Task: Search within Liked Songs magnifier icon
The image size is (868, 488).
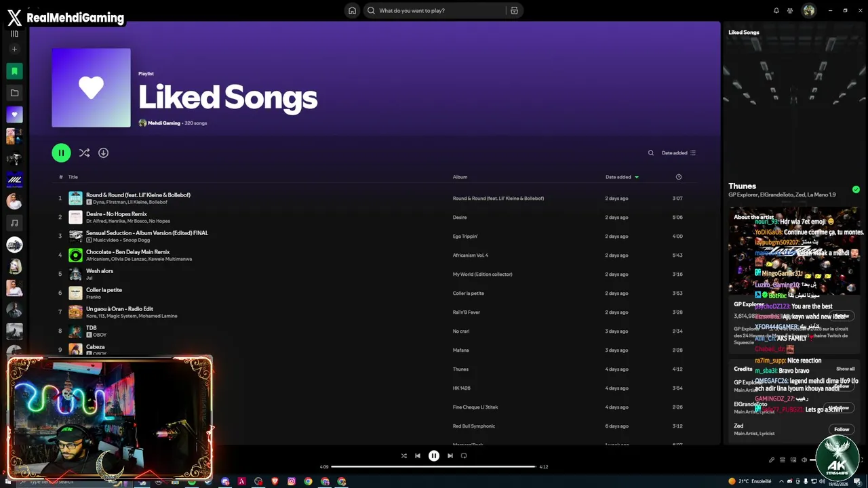Action: point(651,152)
